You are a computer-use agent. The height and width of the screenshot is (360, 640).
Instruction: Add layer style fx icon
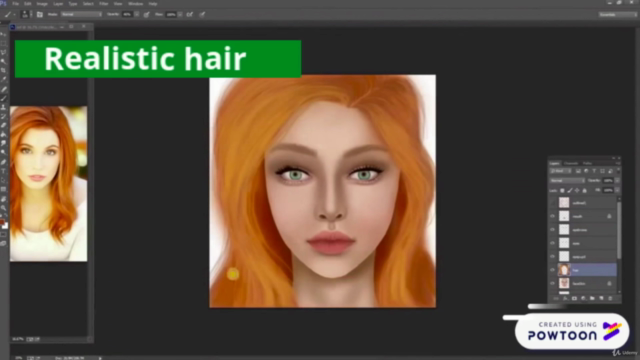(x=565, y=298)
